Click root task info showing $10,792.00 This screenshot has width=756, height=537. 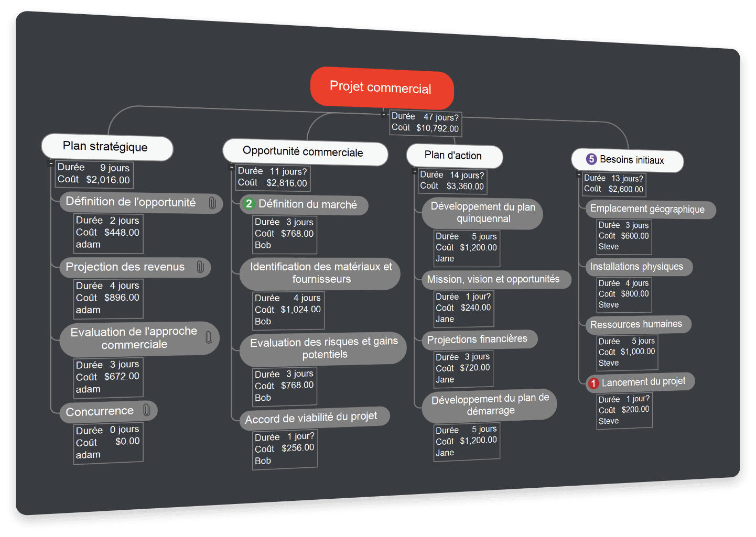pyautogui.click(x=425, y=123)
